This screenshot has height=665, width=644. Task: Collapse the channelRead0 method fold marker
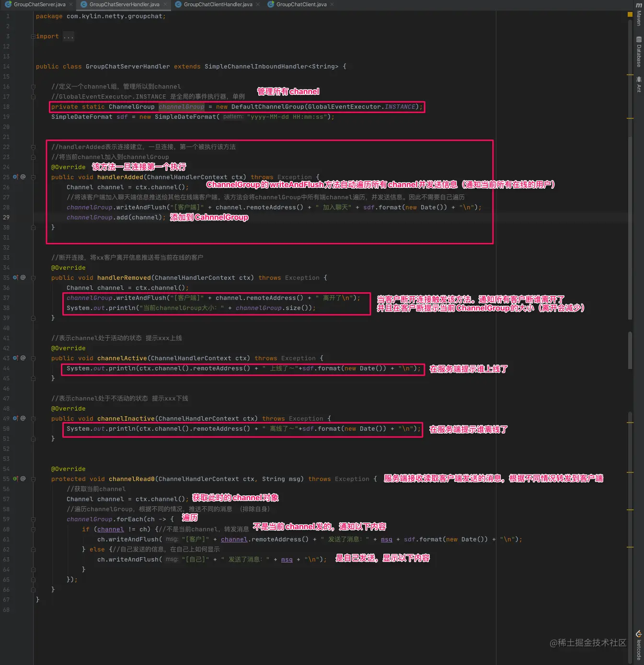click(33, 479)
